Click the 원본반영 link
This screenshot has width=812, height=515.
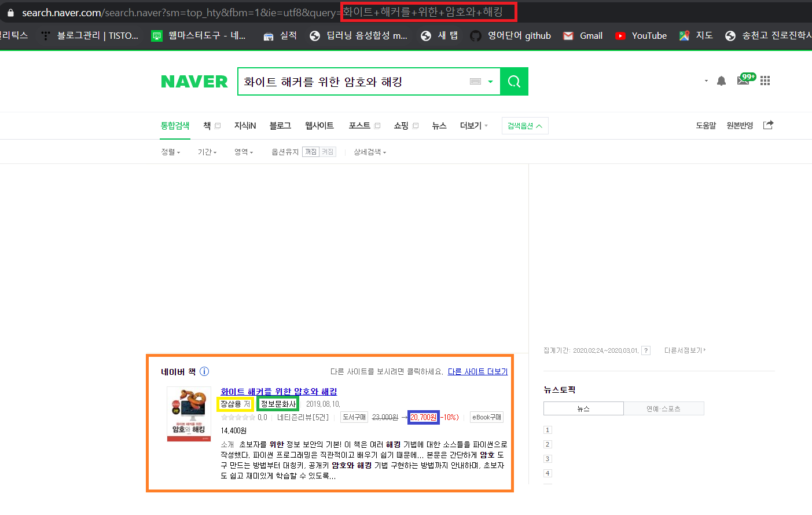coord(740,126)
